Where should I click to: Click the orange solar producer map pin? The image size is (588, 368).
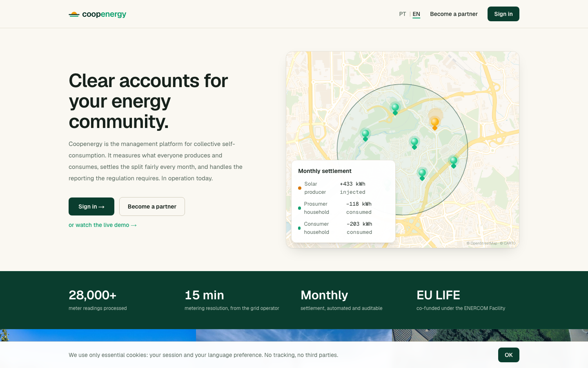pyautogui.click(x=435, y=123)
